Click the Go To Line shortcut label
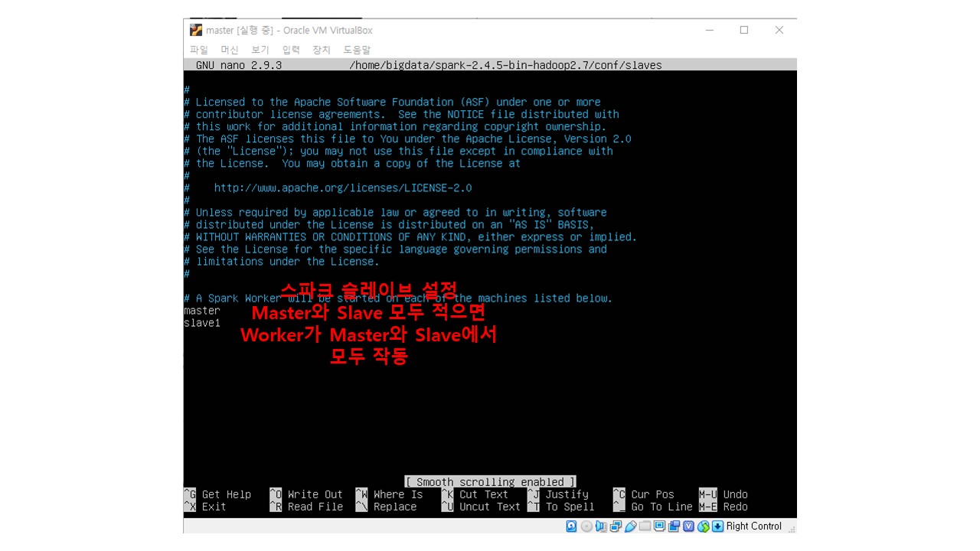980x551 pixels. 661,507
